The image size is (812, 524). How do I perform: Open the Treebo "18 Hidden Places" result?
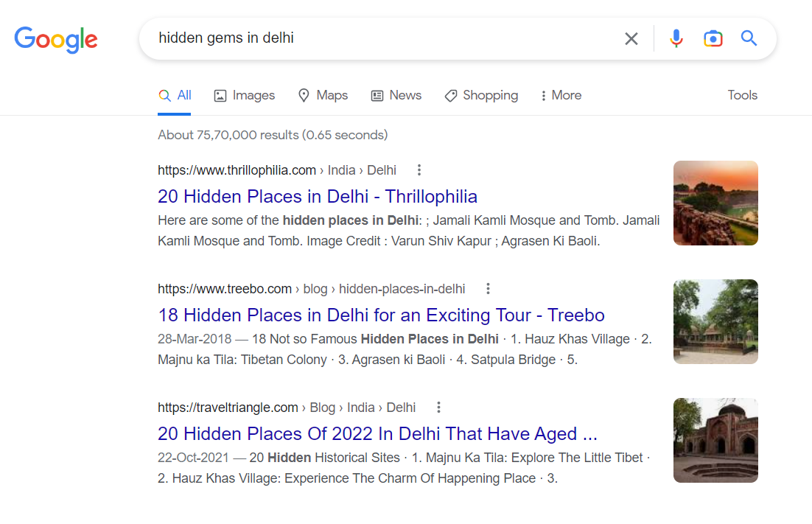tap(381, 315)
